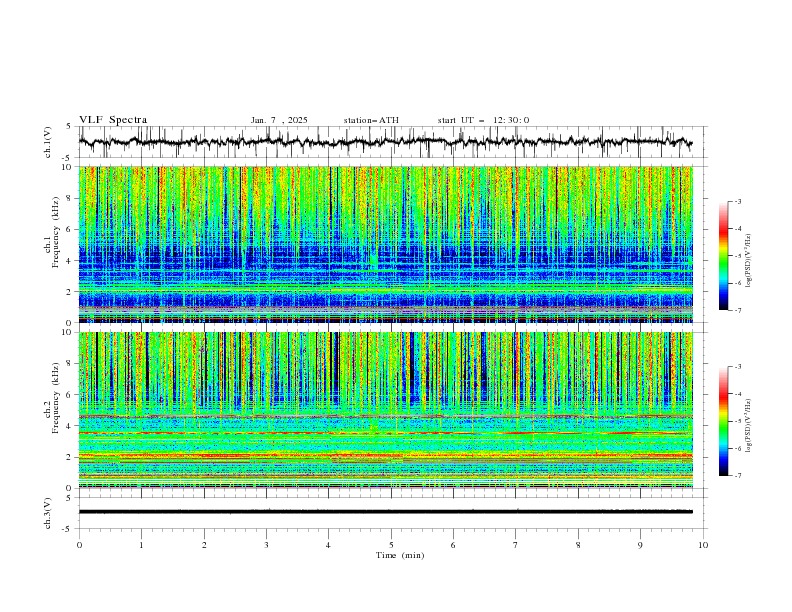Click time axis tick label '3'
This screenshot has height=612, width=792.
coord(266,545)
